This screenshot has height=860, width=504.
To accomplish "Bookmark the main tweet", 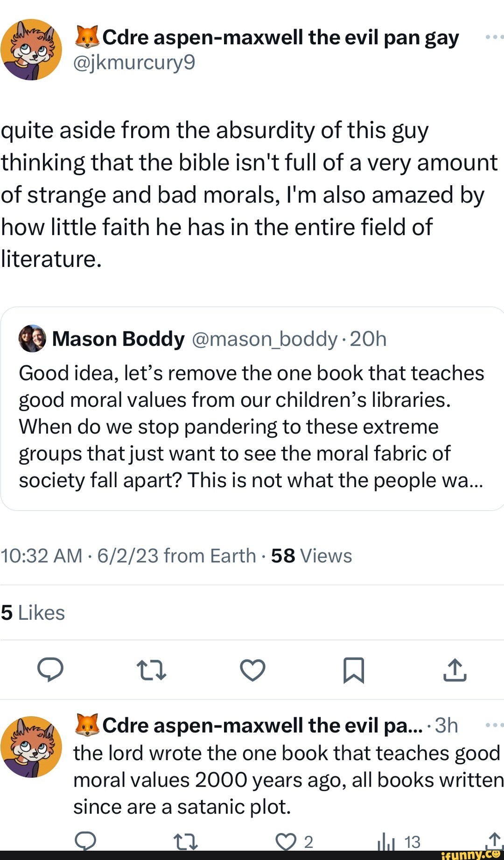I will pyautogui.click(x=353, y=670).
